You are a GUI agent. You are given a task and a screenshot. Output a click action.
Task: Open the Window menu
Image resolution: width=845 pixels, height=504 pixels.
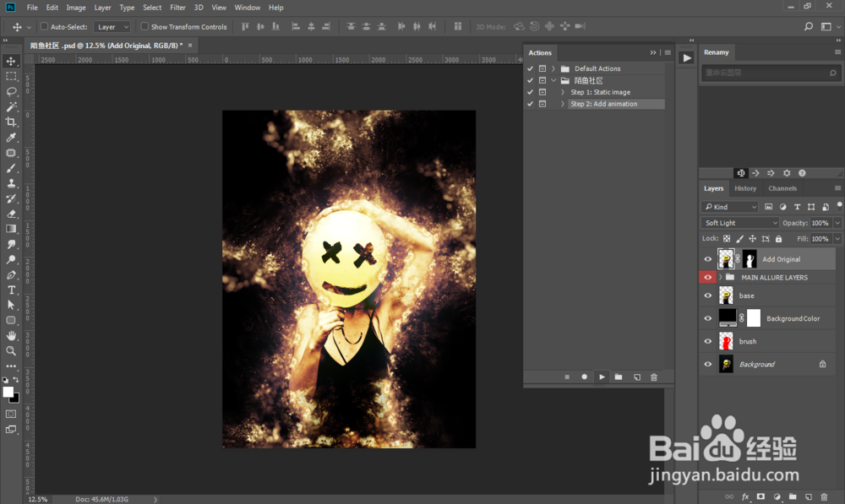pyautogui.click(x=248, y=8)
